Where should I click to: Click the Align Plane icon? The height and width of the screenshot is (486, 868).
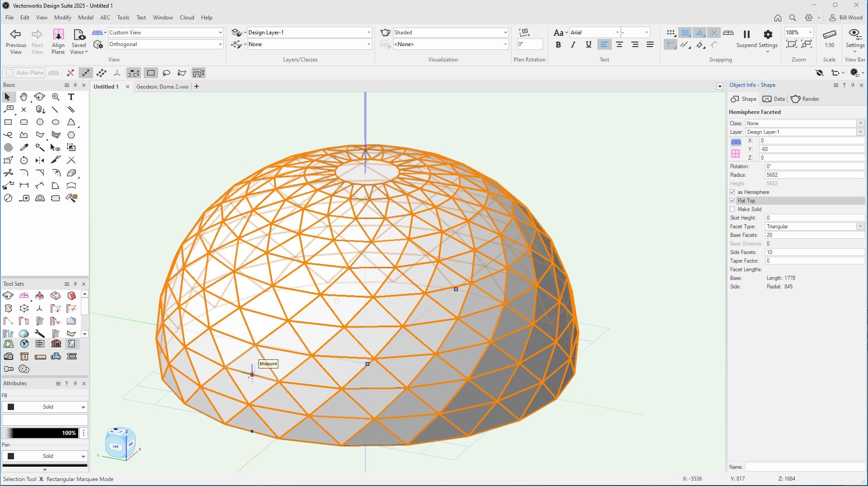point(58,35)
